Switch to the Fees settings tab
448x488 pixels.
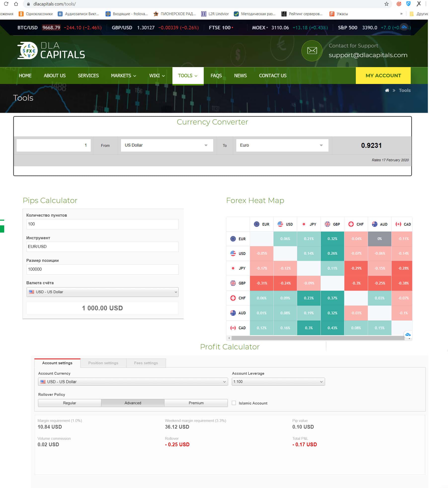[x=146, y=363]
